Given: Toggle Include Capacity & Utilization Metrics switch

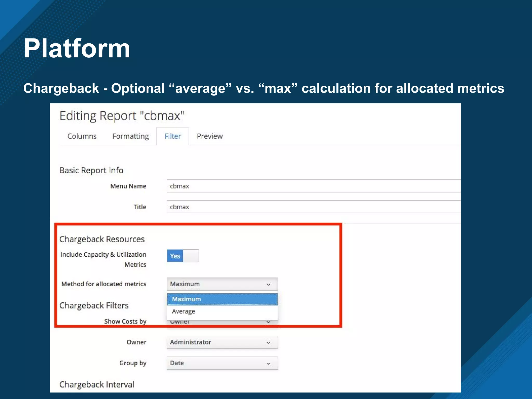Looking at the screenshot, I should [x=183, y=256].
